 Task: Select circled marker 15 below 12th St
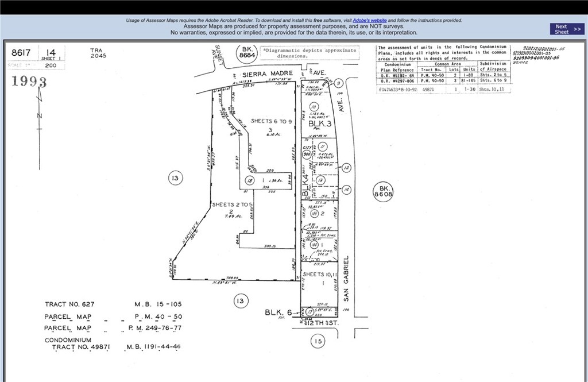pos(319,342)
